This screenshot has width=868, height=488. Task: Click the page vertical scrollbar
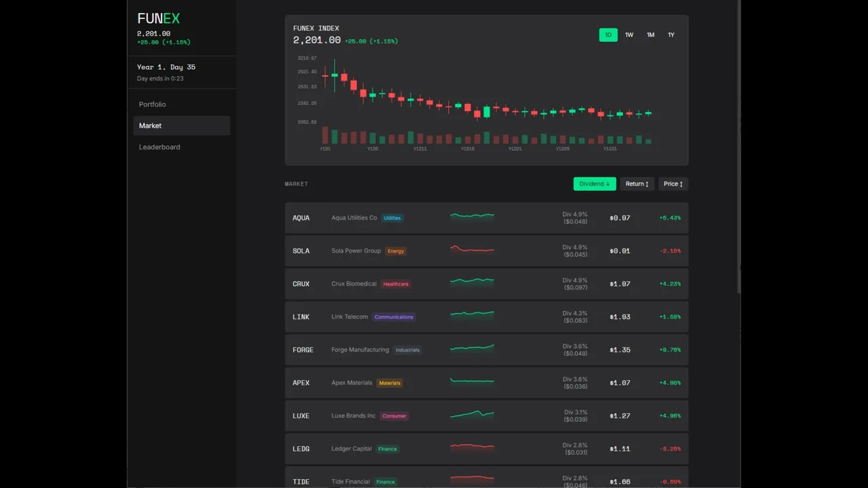tap(739, 146)
